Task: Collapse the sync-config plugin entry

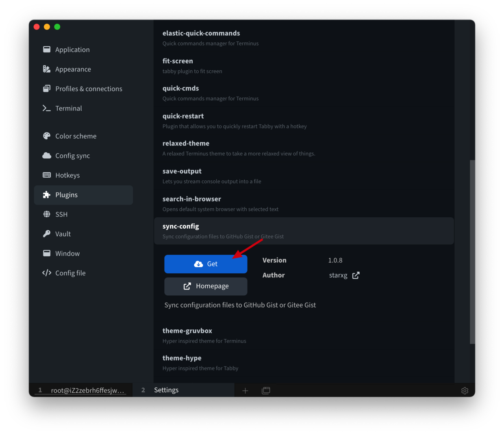Action: [304, 231]
